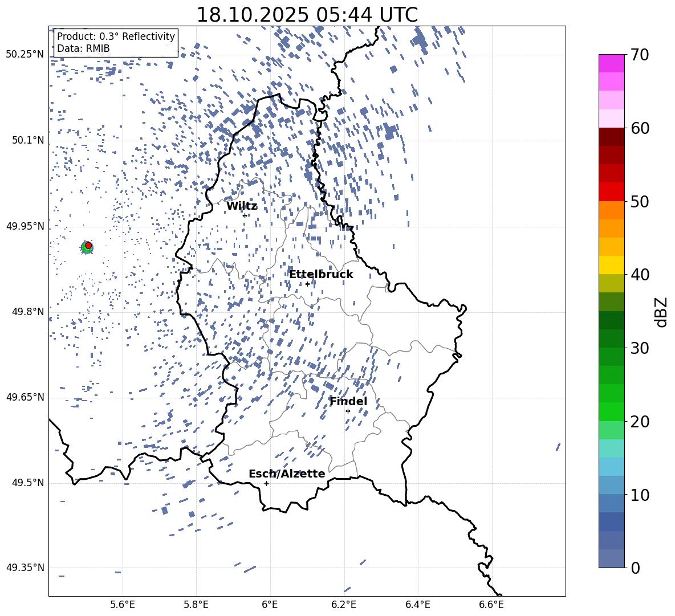The image size is (675, 616).
Task: Click the longitude label 6.4°E
Action: tap(417, 605)
